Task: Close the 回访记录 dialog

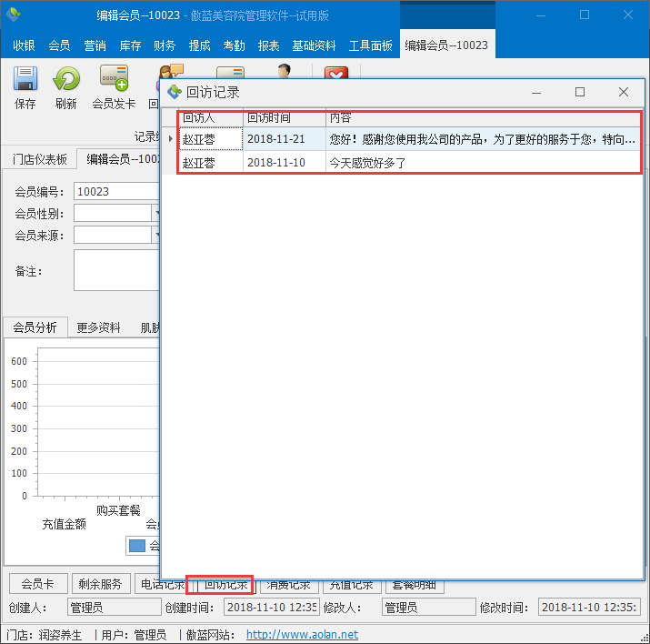Action: point(624,92)
